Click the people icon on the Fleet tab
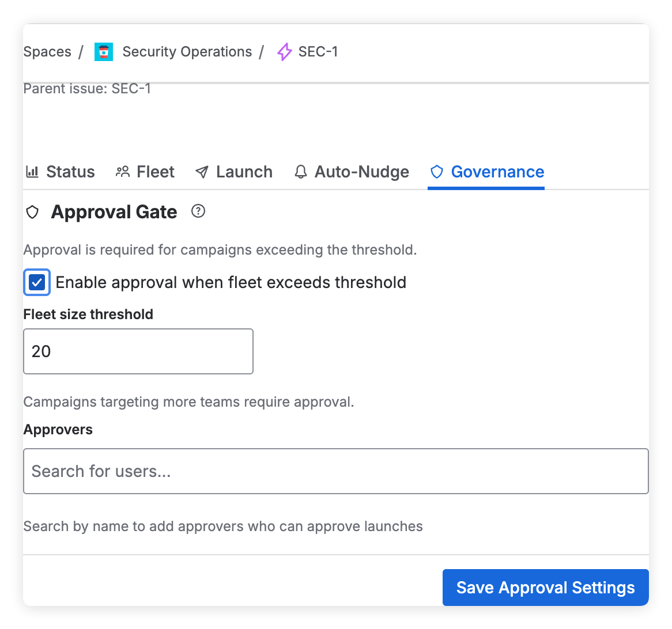 [122, 171]
